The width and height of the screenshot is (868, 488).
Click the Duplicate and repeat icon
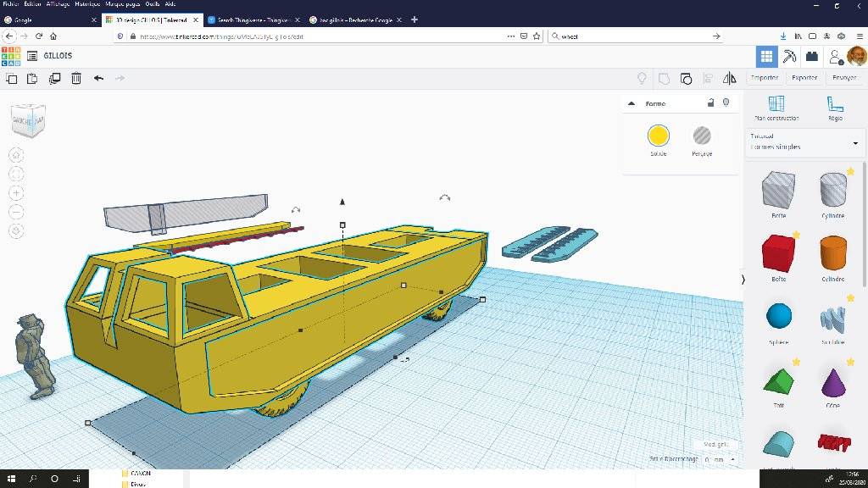tap(55, 79)
